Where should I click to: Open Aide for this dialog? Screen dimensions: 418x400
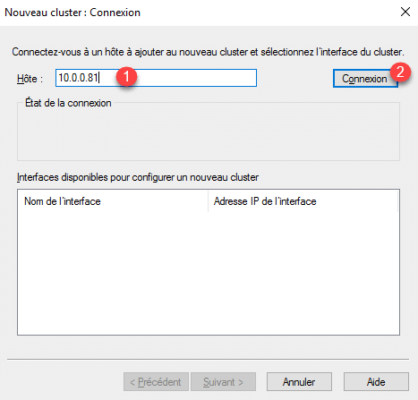[x=376, y=382]
